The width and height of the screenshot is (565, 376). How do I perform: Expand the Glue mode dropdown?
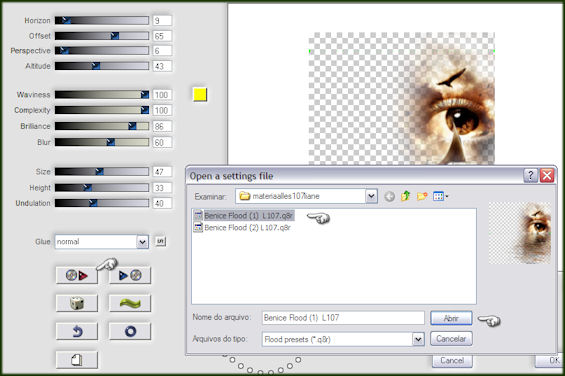[x=142, y=242]
